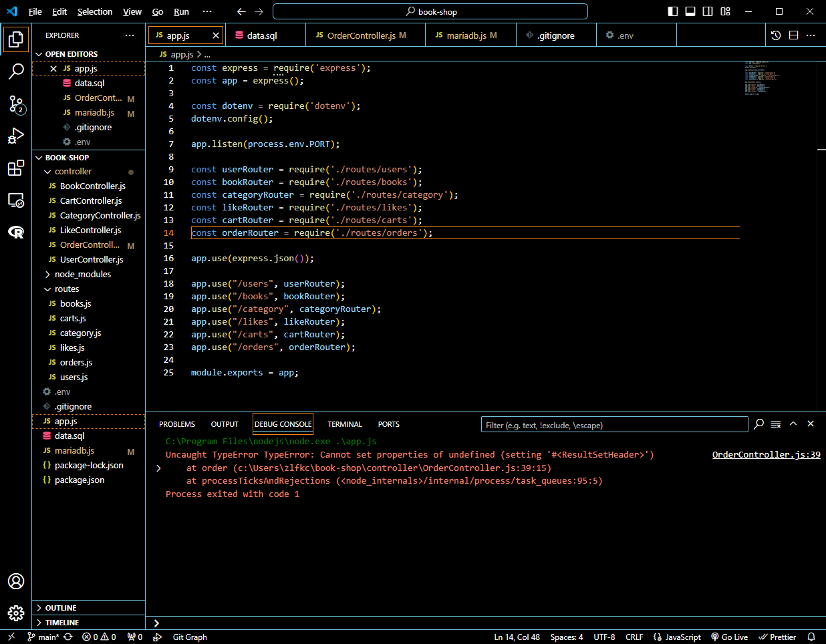Open panel search icon beside filter
Image resolution: width=826 pixels, height=644 pixels.
click(759, 424)
